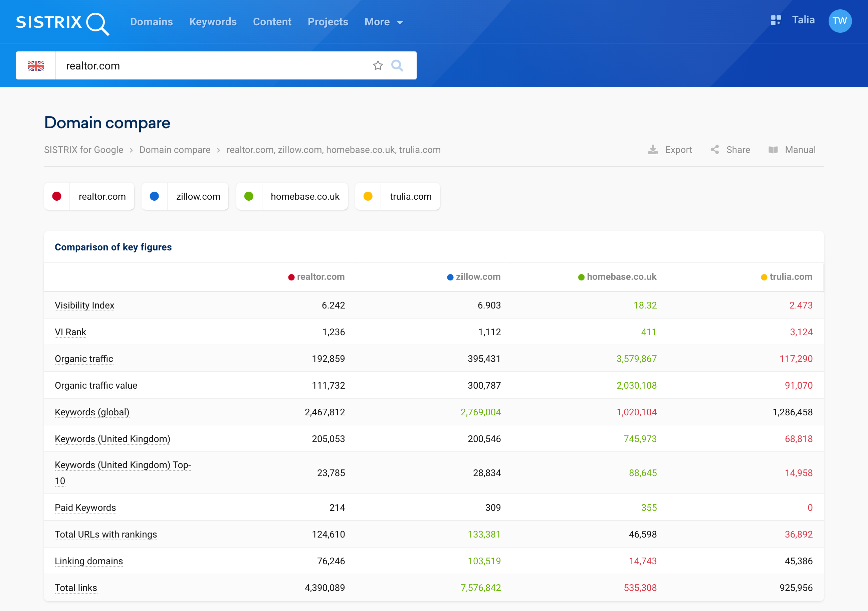Click the blue zillow.com color dot

(154, 196)
